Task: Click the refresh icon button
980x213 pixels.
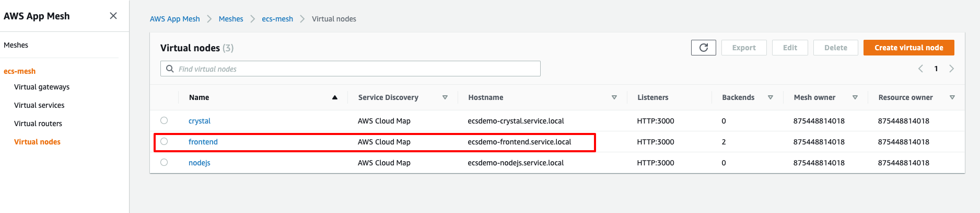Action: (703, 48)
